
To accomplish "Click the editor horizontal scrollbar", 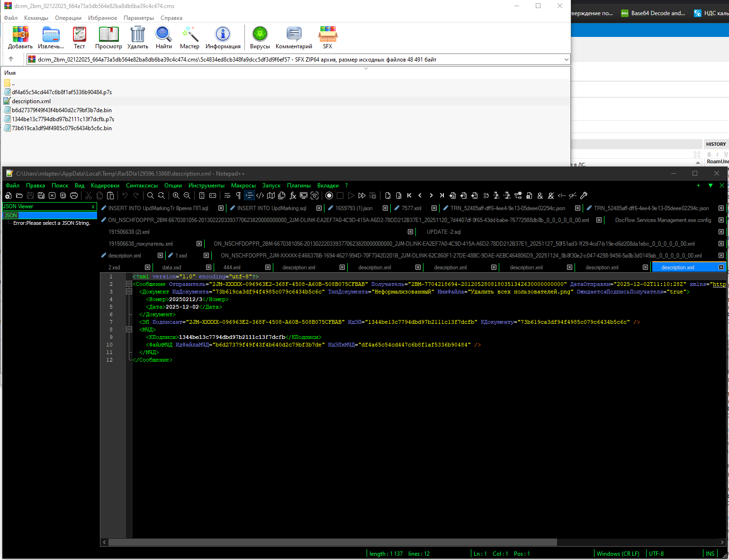I will point(333,542).
